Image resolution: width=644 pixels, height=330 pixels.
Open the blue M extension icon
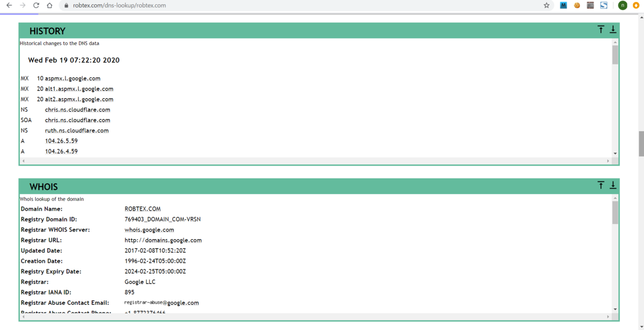[x=563, y=5]
